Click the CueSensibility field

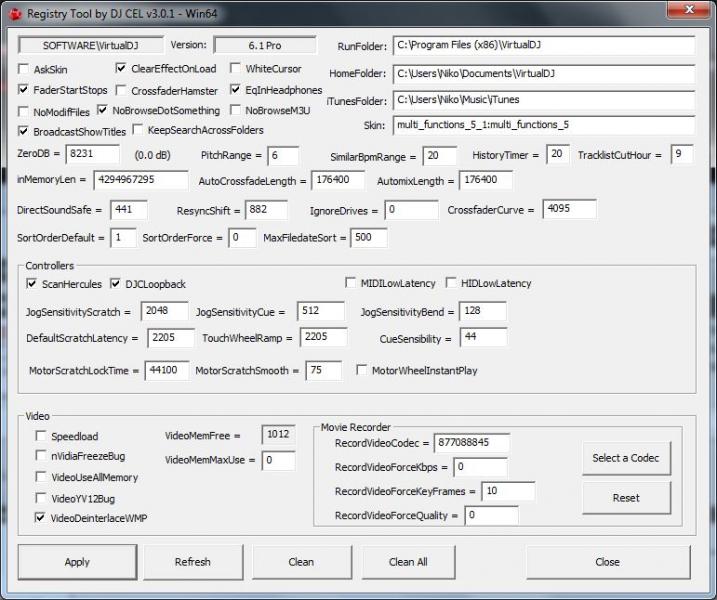tap(483, 337)
